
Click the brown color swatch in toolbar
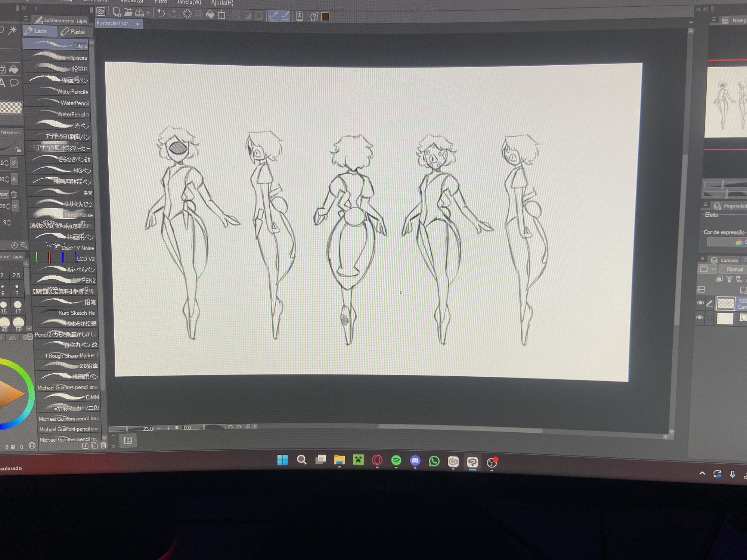[325, 17]
